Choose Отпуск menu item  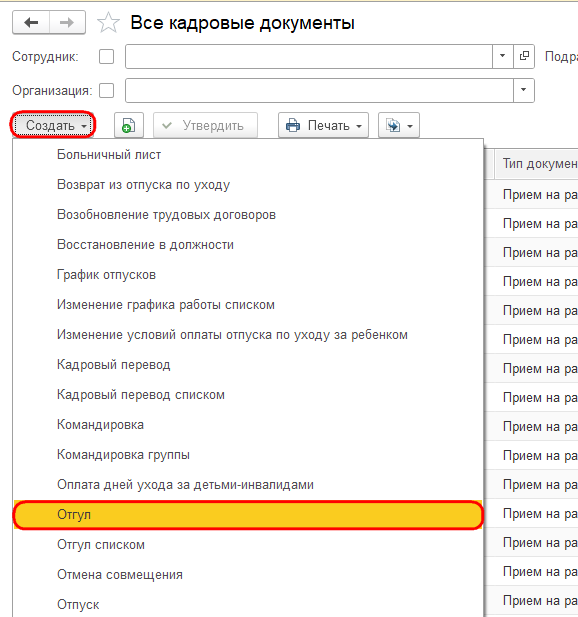[248, 605]
